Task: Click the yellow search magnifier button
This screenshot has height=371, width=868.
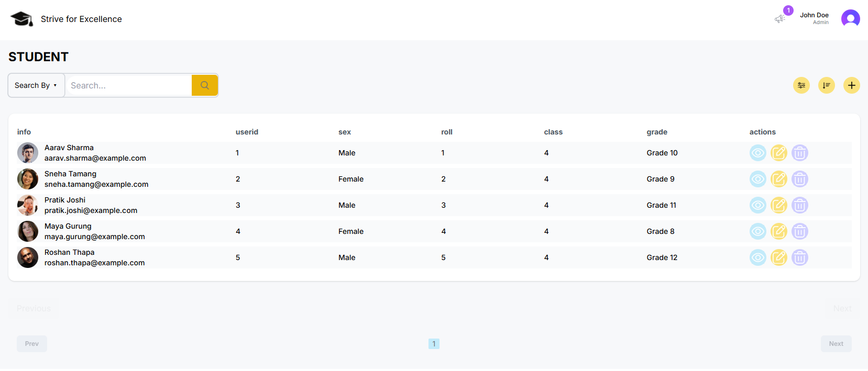Action: pos(204,85)
